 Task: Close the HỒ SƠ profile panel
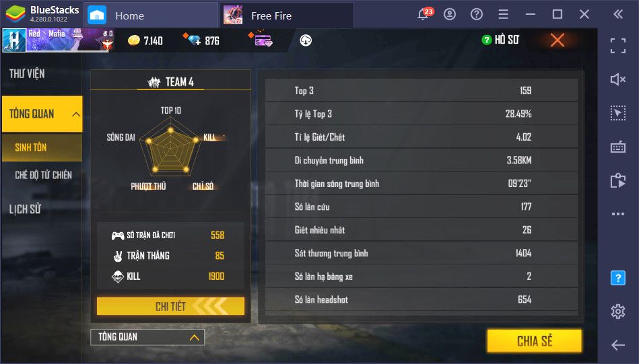pyautogui.click(x=557, y=40)
